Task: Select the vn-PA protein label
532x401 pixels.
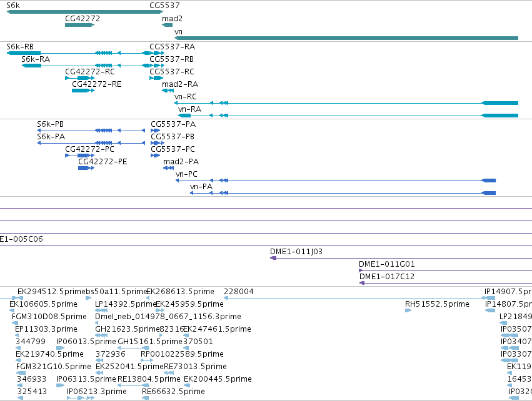Action: (x=201, y=187)
